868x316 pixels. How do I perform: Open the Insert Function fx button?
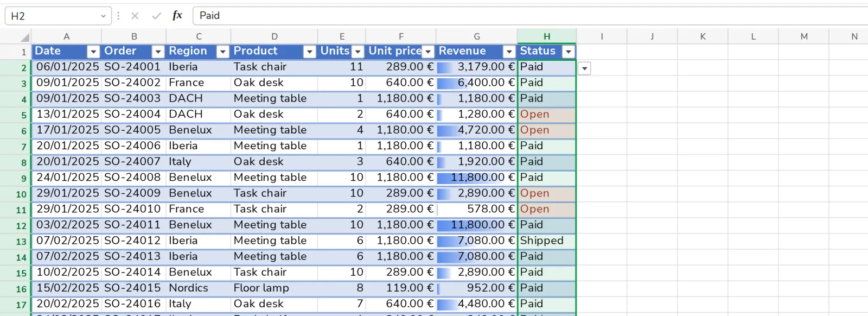[177, 16]
